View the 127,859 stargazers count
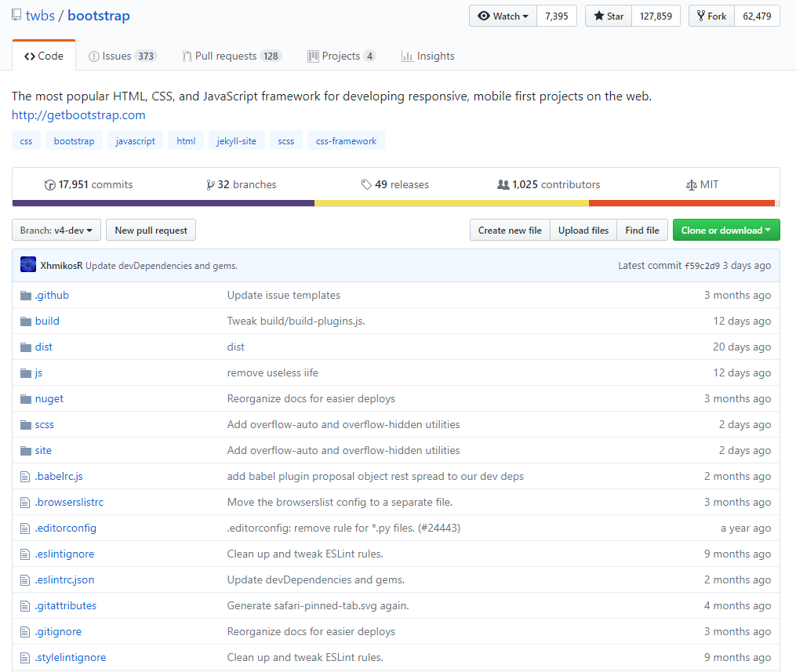The height and width of the screenshot is (672, 796). (656, 16)
